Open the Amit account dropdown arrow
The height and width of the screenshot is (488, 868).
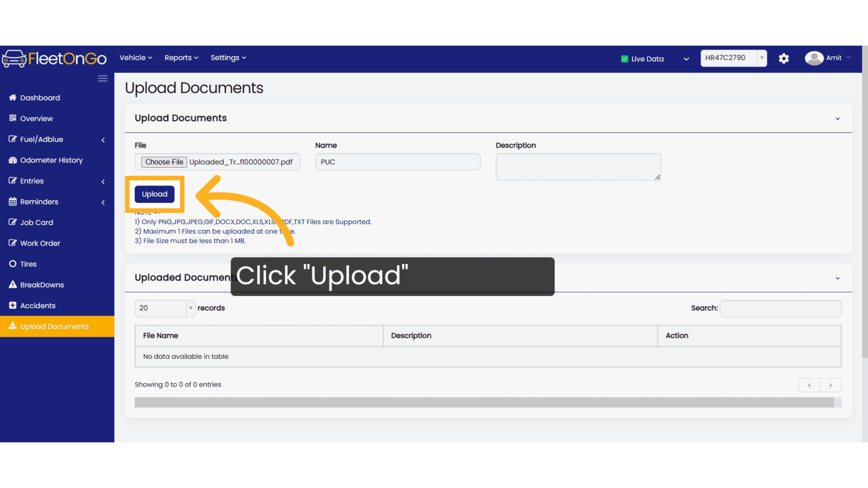(848, 58)
